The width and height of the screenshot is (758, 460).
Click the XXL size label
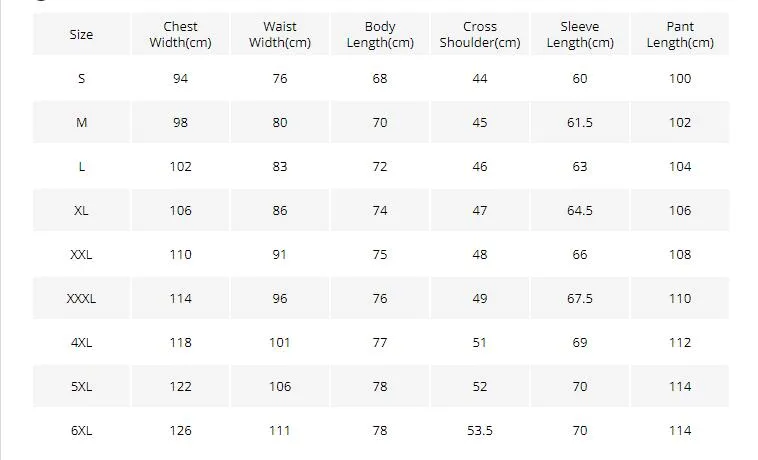coord(81,255)
